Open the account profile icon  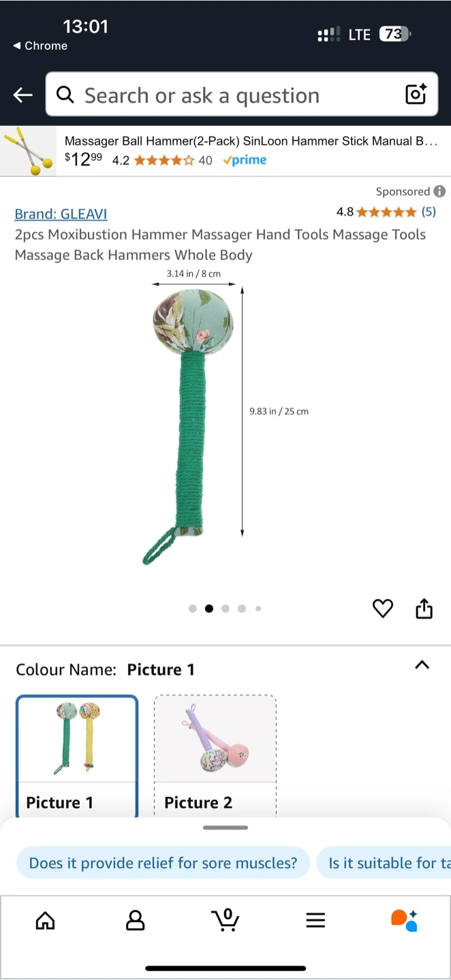tap(136, 921)
